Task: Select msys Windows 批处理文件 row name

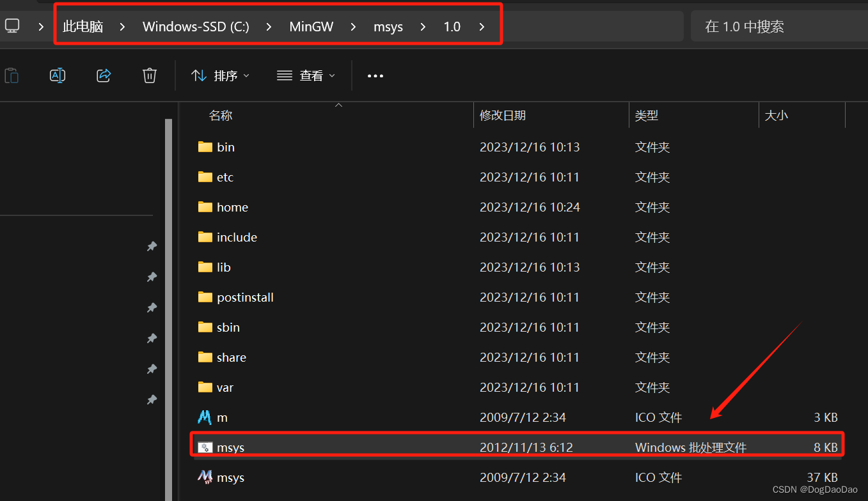Action: click(230, 448)
